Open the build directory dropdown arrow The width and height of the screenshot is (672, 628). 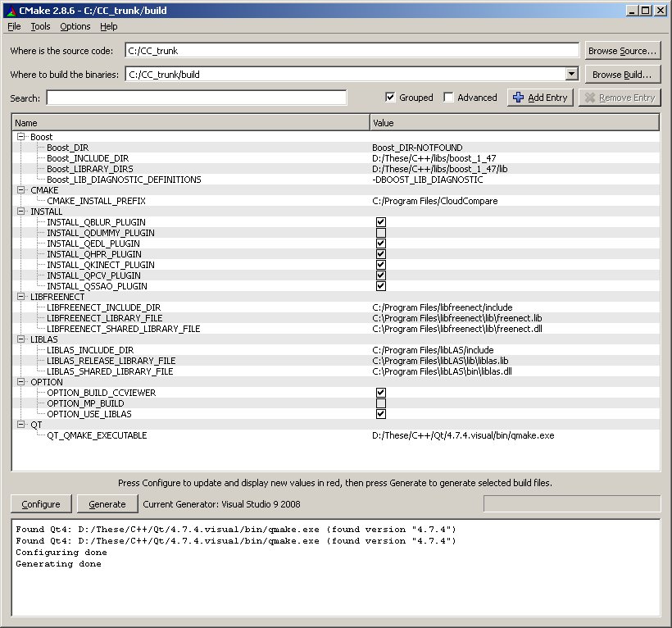(x=571, y=74)
